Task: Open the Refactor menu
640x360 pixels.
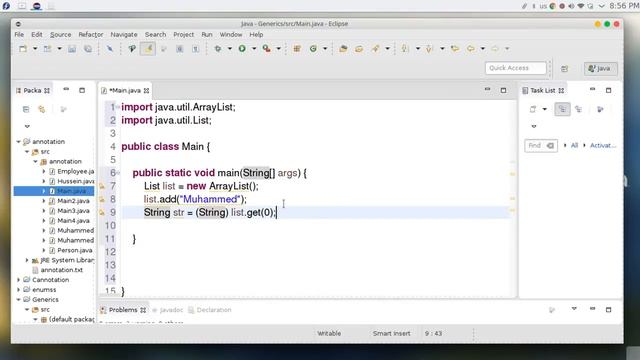Action: (91, 35)
